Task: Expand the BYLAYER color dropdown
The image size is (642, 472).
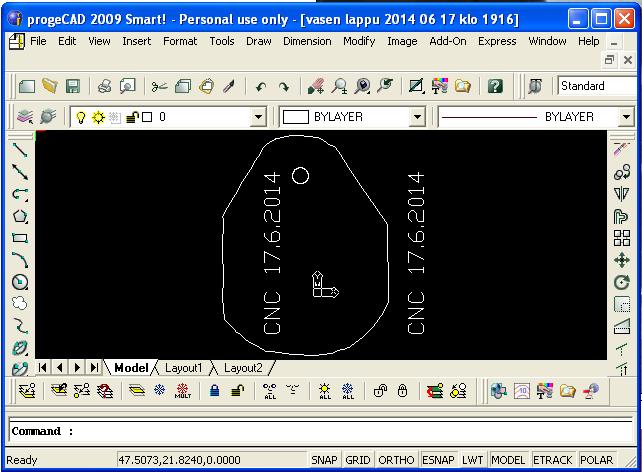Action: tap(418, 118)
